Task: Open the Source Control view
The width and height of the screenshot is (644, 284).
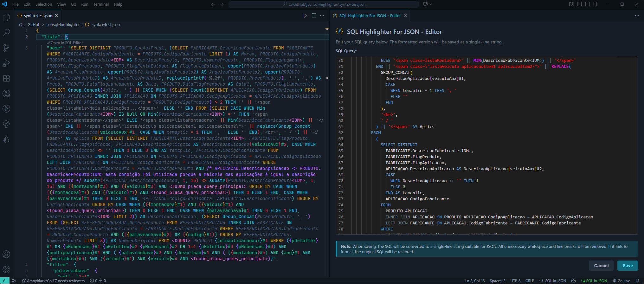Action: point(6,48)
